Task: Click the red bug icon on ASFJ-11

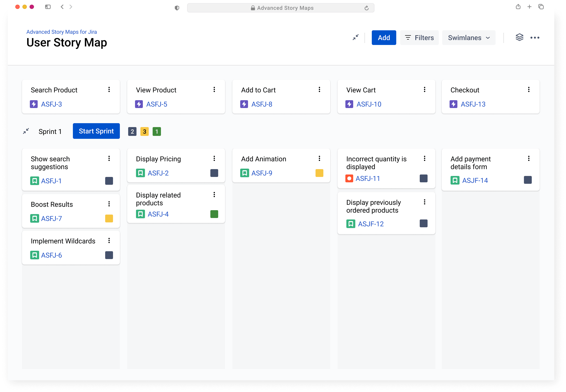Action: [x=349, y=178]
